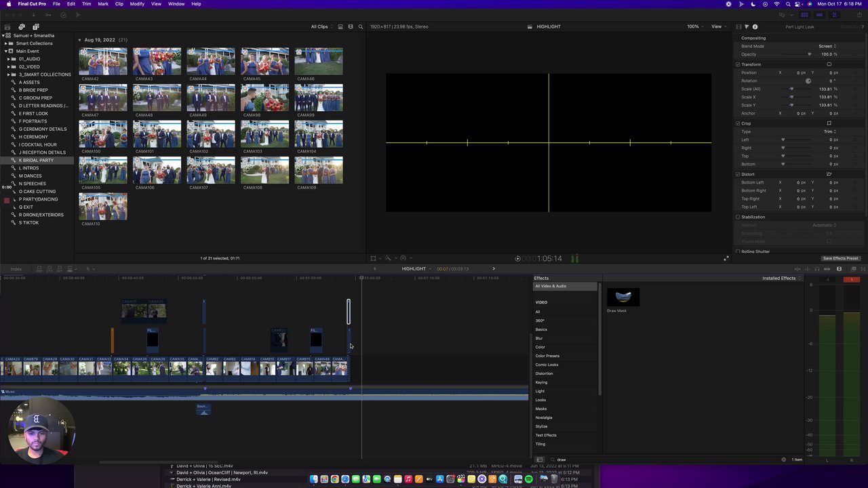Toggle filmstrip or list view in browser
Image resolution: width=868 pixels, height=488 pixels.
(x=340, y=26)
